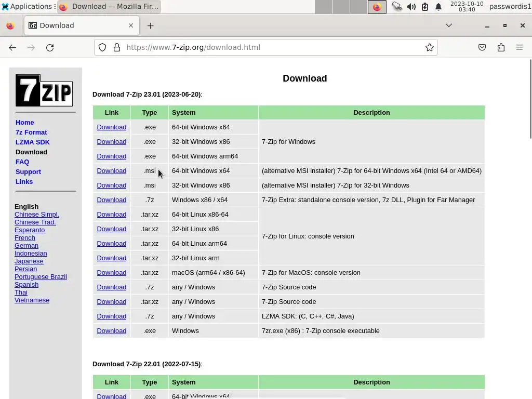Download the 64-bit Windows x64 .msi installer

[112, 171]
